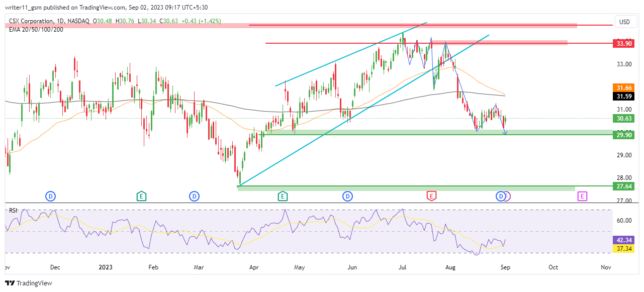The height and width of the screenshot is (292, 644).
Task: Click the Sep label on time axis
Action: click(505, 268)
